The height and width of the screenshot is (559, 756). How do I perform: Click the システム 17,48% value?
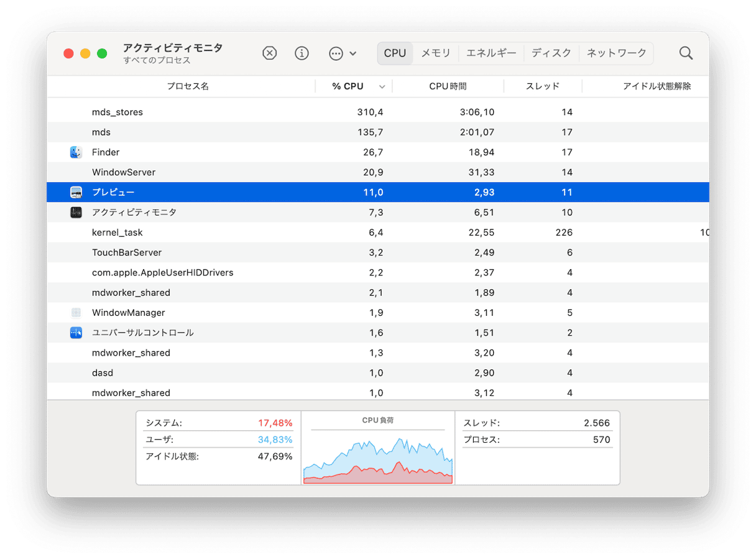coord(275,423)
